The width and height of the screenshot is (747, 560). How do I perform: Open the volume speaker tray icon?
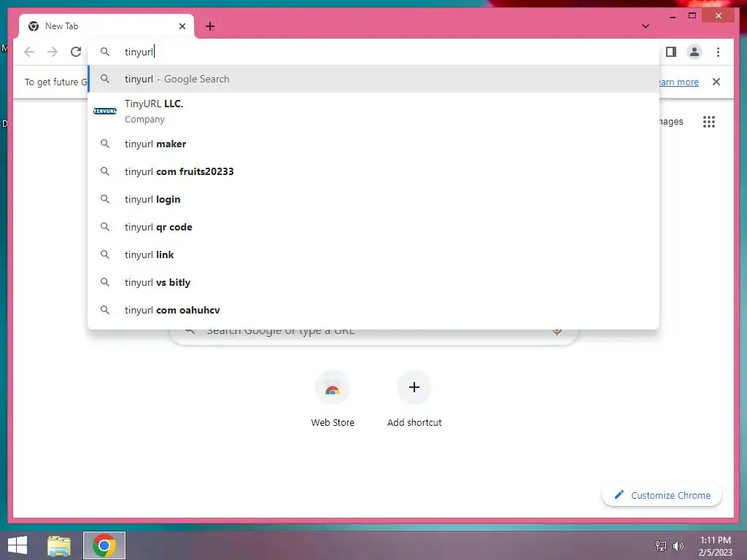tap(678, 545)
